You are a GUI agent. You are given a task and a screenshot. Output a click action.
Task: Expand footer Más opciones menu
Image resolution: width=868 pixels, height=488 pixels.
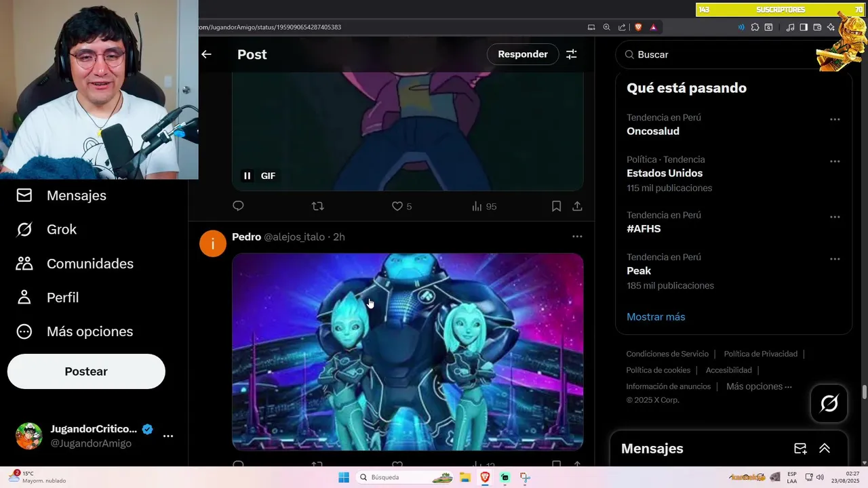pyautogui.click(x=759, y=386)
